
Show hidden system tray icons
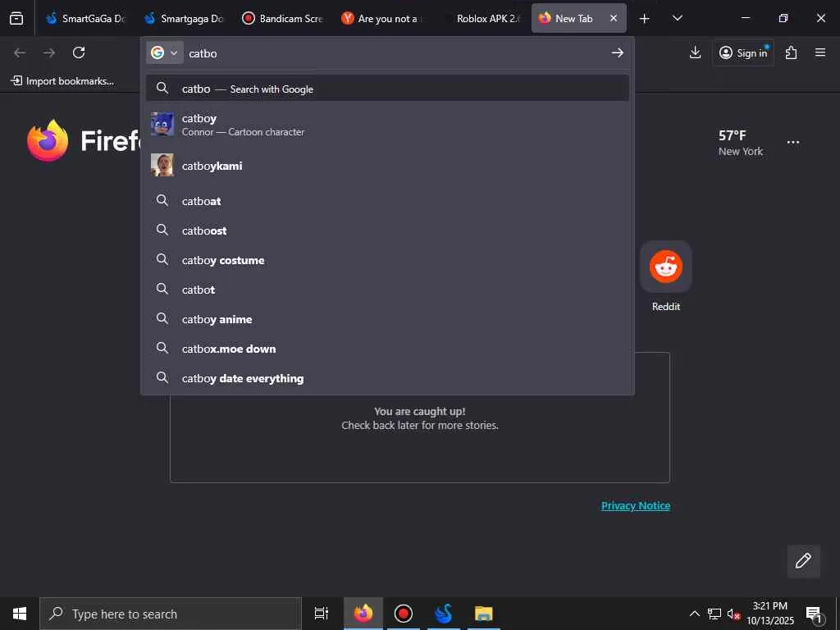[694, 614]
